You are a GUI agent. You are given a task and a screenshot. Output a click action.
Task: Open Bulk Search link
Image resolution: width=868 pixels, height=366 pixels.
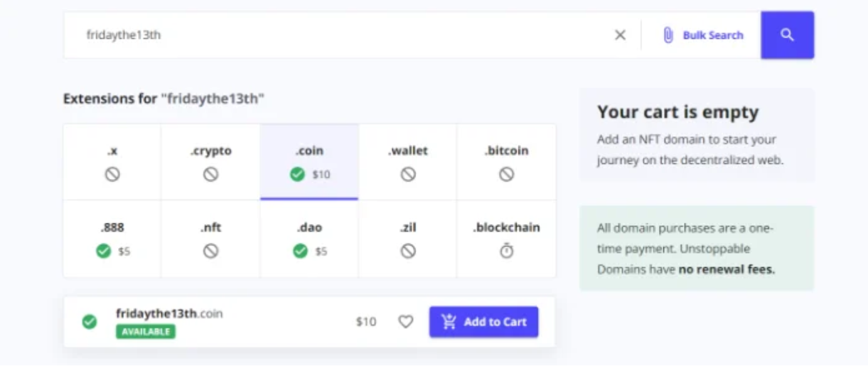point(713,35)
